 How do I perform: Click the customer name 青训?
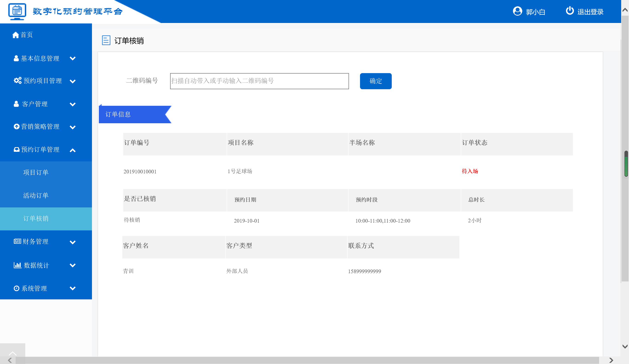(x=128, y=271)
